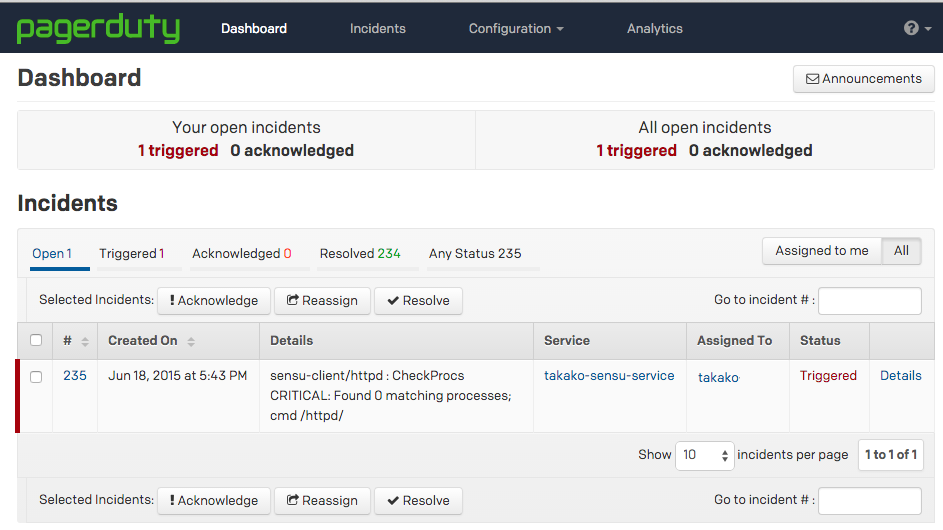943x530 pixels.
Task: Sort incidents by number column arrows
Action: coord(85,341)
